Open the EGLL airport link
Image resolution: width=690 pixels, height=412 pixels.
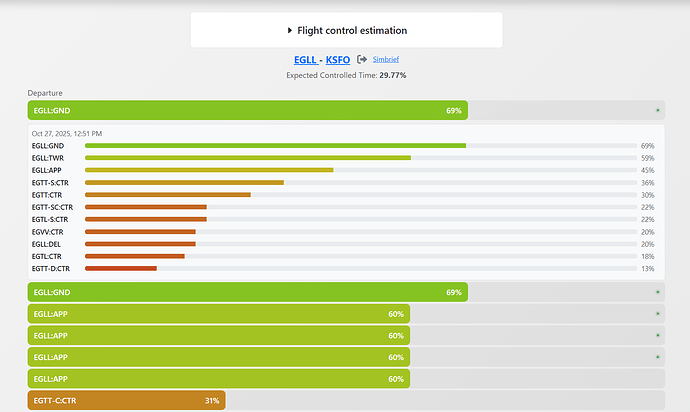click(304, 60)
